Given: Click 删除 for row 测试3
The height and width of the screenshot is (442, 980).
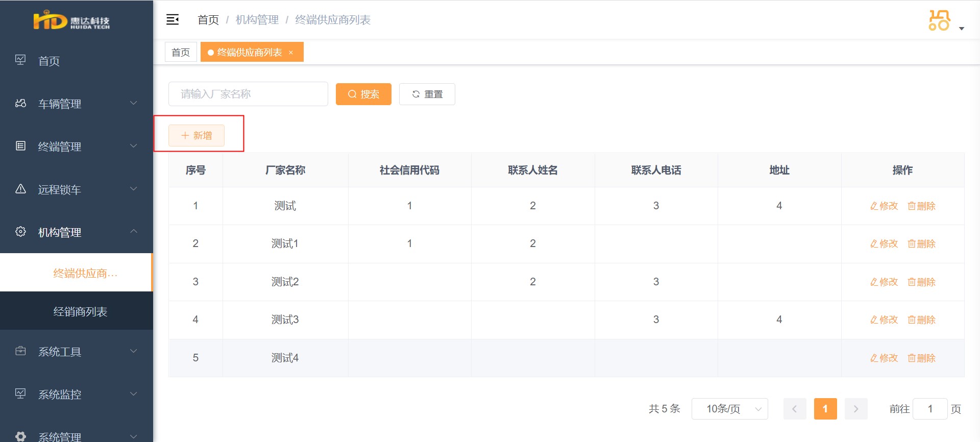Looking at the screenshot, I should point(921,320).
